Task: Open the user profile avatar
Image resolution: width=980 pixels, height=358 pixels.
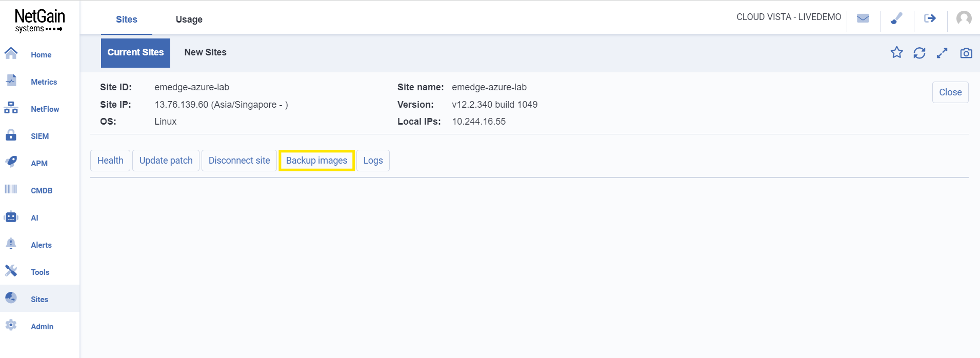Action: 964,18
